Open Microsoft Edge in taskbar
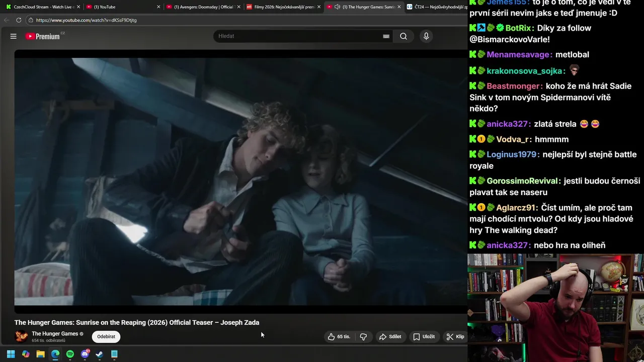The height and width of the screenshot is (362, 644). click(x=55, y=354)
